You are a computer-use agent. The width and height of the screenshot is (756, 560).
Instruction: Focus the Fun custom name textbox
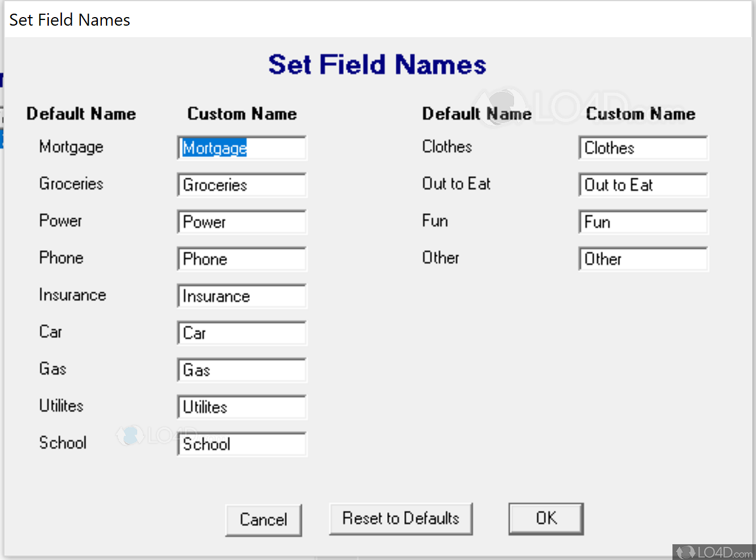point(643,222)
